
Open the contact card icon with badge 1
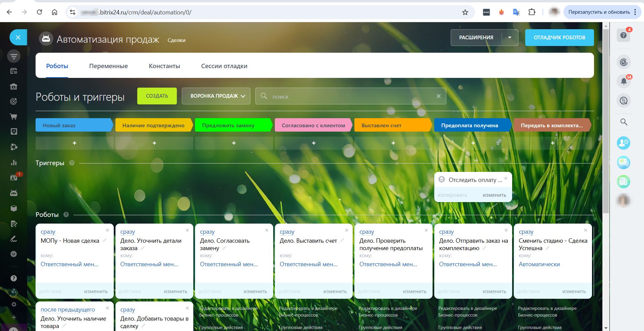pos(14,178)
